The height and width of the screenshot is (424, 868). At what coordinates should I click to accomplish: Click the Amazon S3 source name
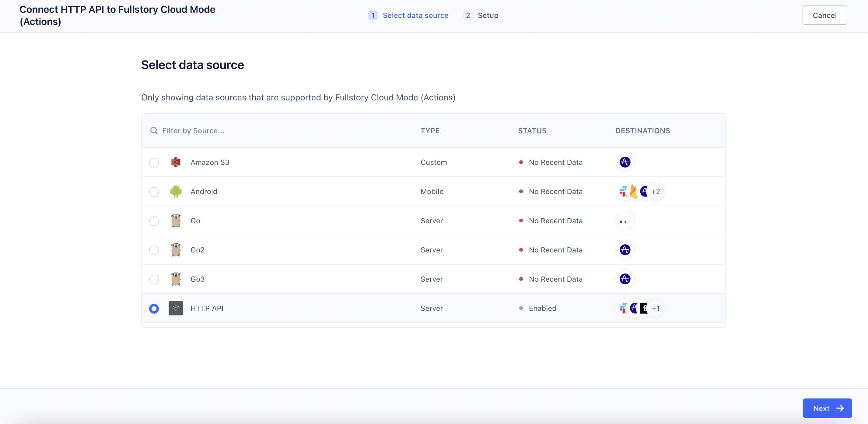point(210,162)
